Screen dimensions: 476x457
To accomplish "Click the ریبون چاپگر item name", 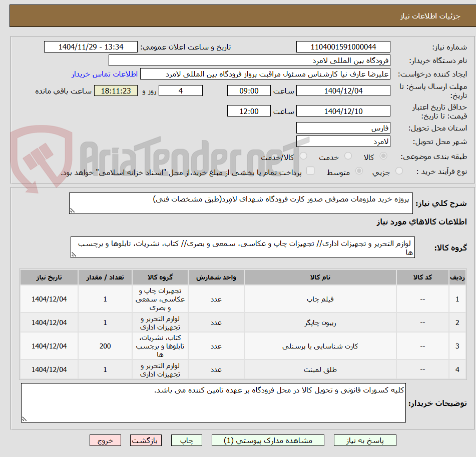I will tap(320, 322).
